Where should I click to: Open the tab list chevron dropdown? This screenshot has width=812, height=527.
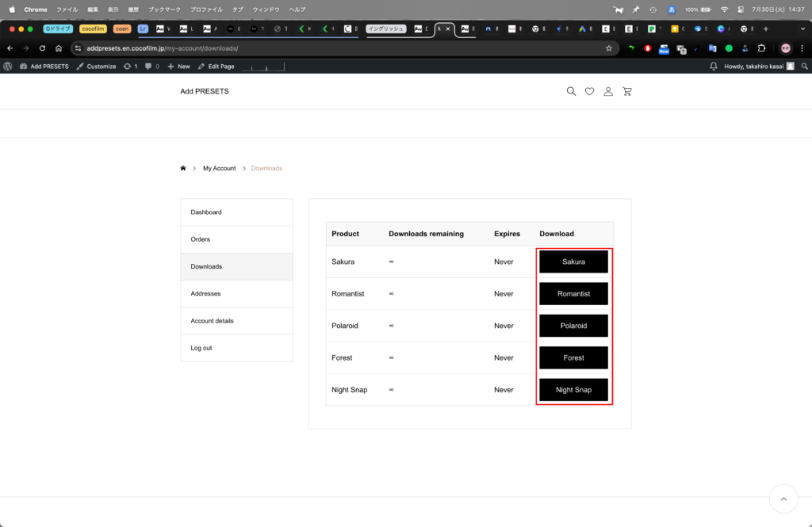[x=802, y=29]
